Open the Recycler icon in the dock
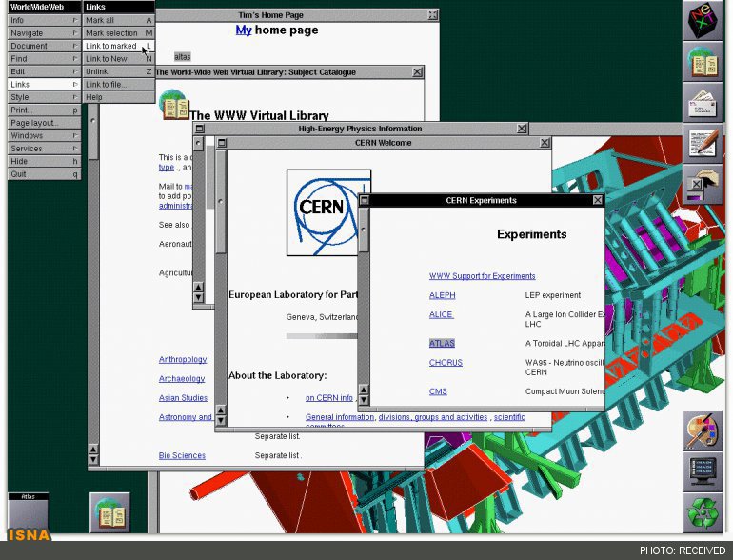The width and height of the screenshot is (733, 560). click(703, 512)
